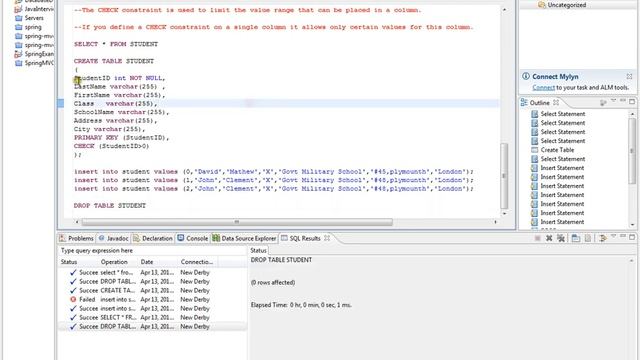Open the Console tab
The width and height of the screenshot is (640, 360).
pos(193,238)
